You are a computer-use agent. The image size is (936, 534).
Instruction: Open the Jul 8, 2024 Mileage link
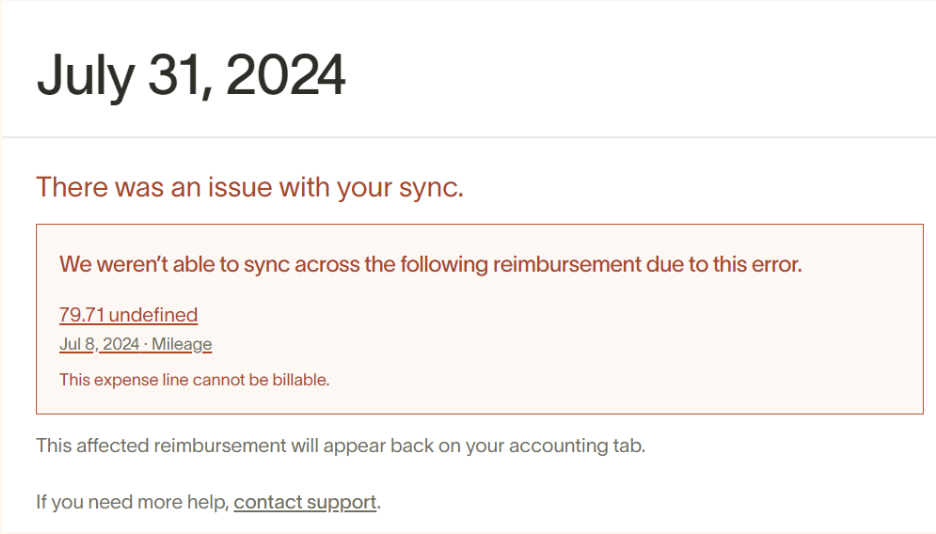click(x=136, y=344)
